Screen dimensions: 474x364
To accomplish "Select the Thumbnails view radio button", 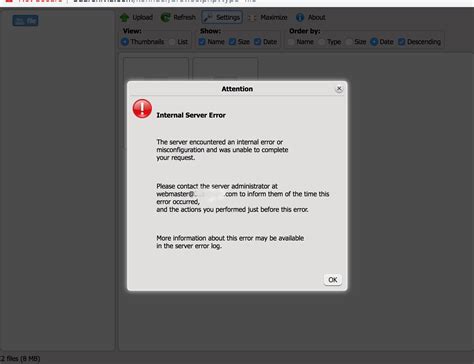I will coord(125,42).
